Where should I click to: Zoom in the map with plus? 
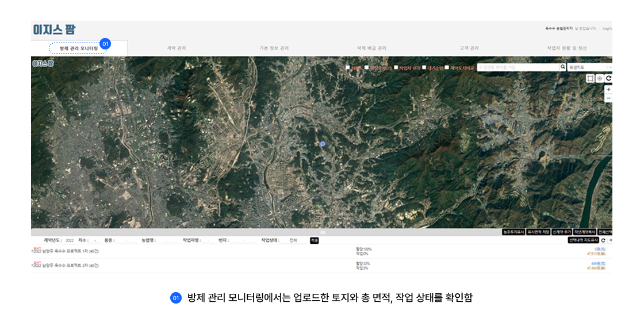coord(609,90)
